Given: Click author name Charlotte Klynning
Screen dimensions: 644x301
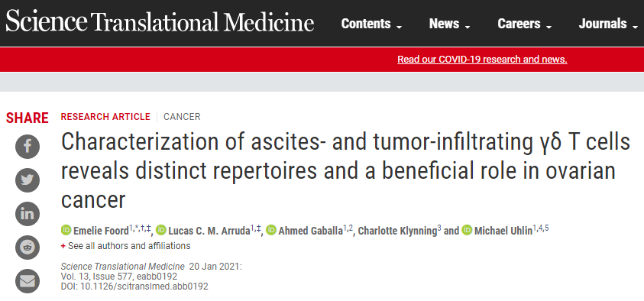Looking at the screenshot, I should point(397,231).
